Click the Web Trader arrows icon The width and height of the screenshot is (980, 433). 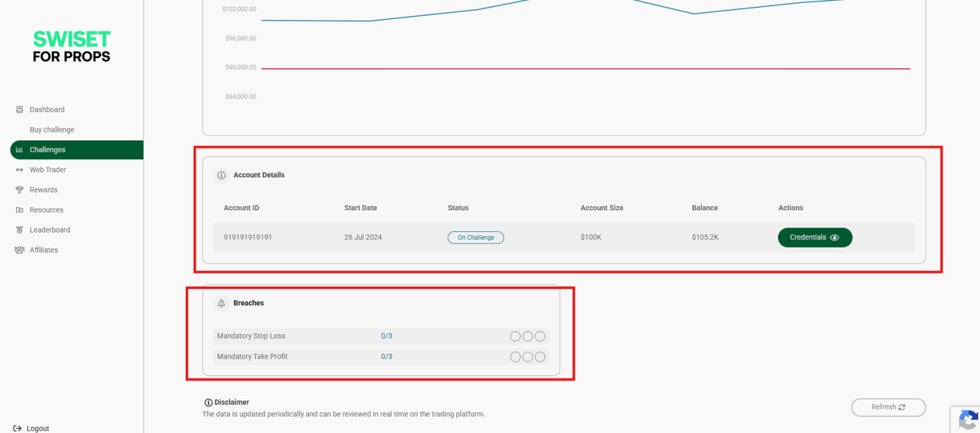point(20,170)
